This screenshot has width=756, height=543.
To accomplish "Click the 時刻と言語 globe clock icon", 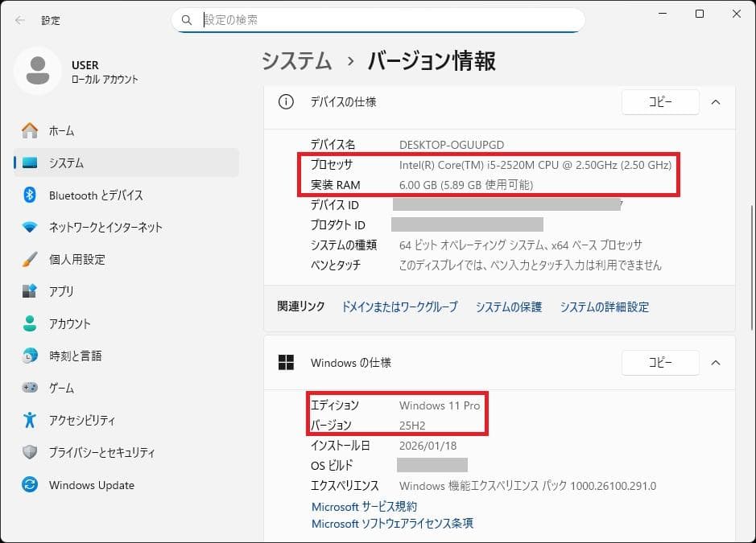I will click(x=30, y=356).
